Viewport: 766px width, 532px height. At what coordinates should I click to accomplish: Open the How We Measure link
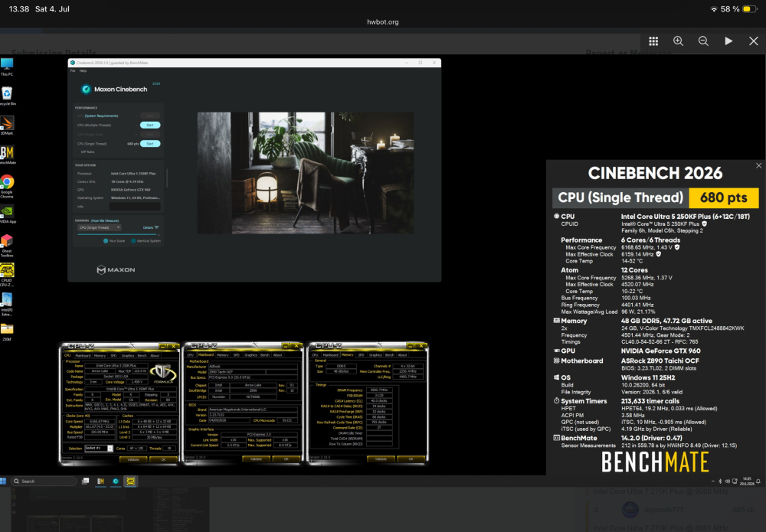click(x=104, y=220)
